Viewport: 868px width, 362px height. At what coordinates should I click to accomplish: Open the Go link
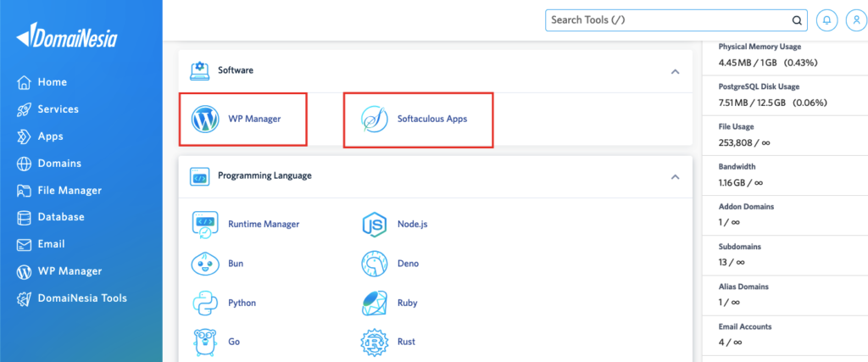pos(234,342)
